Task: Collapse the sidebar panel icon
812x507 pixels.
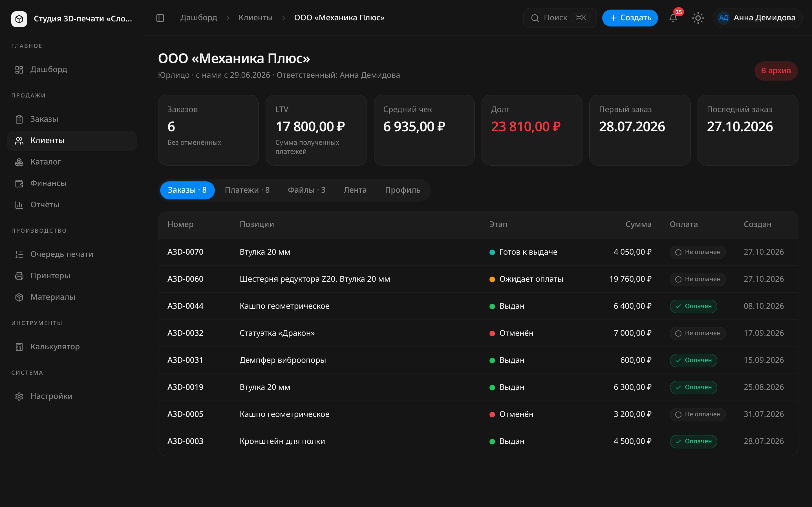Action: pyautogui.click(x=160, y=18)
